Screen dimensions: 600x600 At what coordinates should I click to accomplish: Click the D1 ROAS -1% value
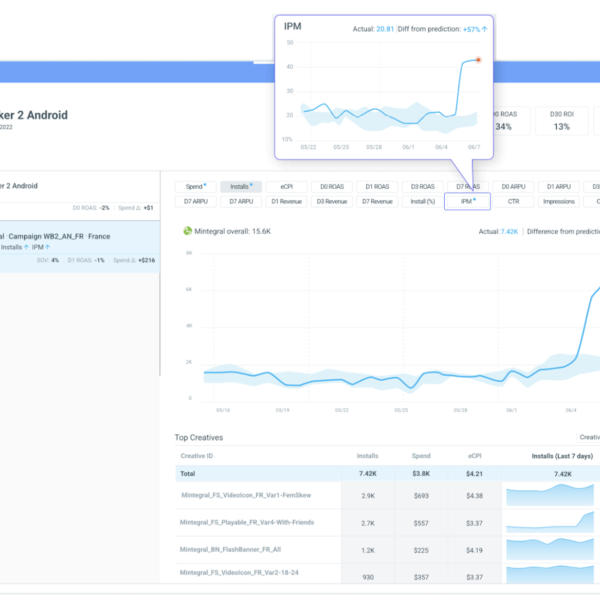(86, 260)
